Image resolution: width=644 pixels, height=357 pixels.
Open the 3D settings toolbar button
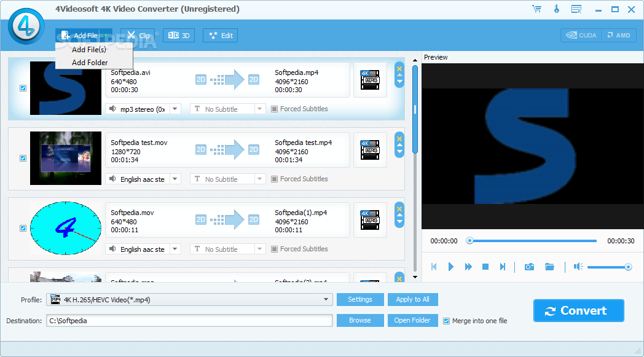click(x=179, y=35)
